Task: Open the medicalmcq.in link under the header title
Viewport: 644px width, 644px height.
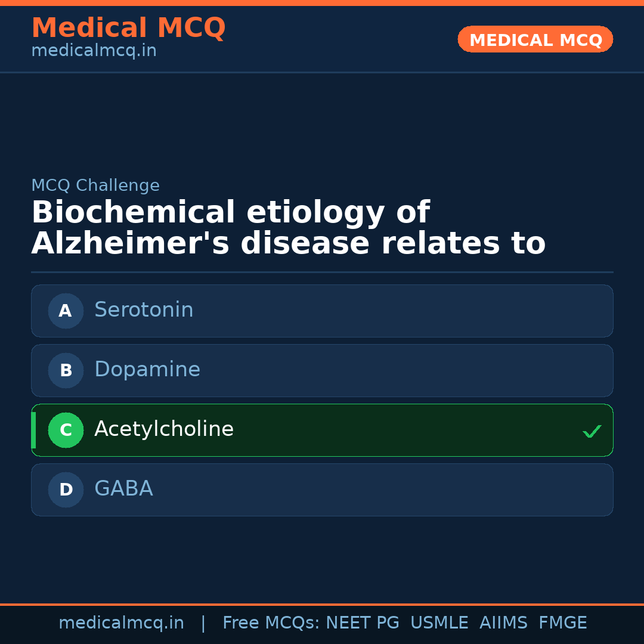Action: tap(94, 51)
